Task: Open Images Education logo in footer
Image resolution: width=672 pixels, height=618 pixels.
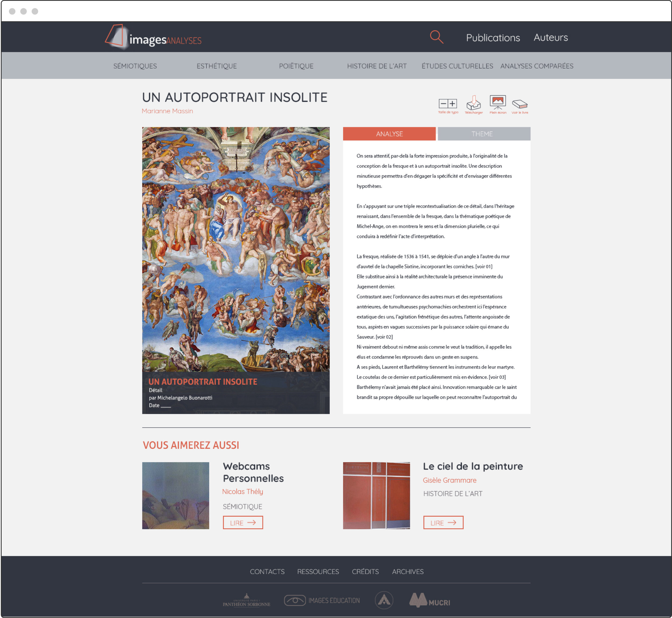Action: [x=322, y=600]
